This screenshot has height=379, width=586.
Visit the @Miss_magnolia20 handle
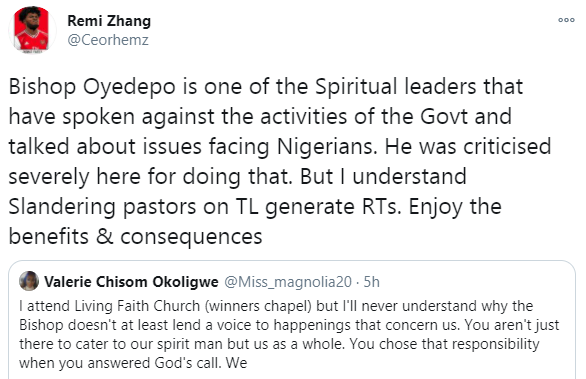click(288, 282)
